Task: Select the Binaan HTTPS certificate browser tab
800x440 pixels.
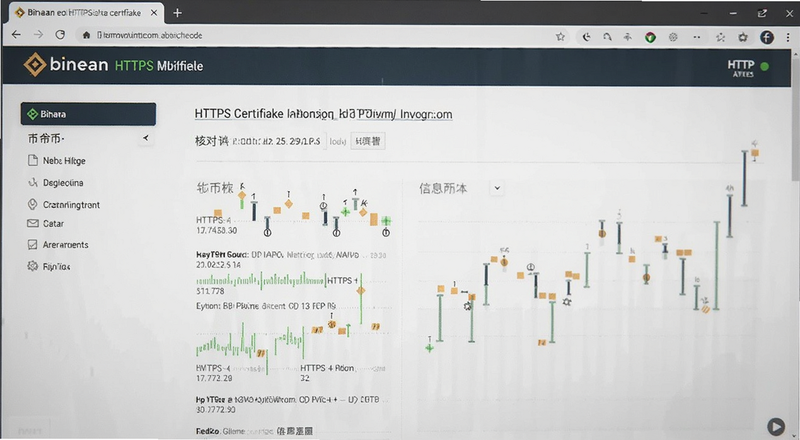Action: (x=86, y=13)
